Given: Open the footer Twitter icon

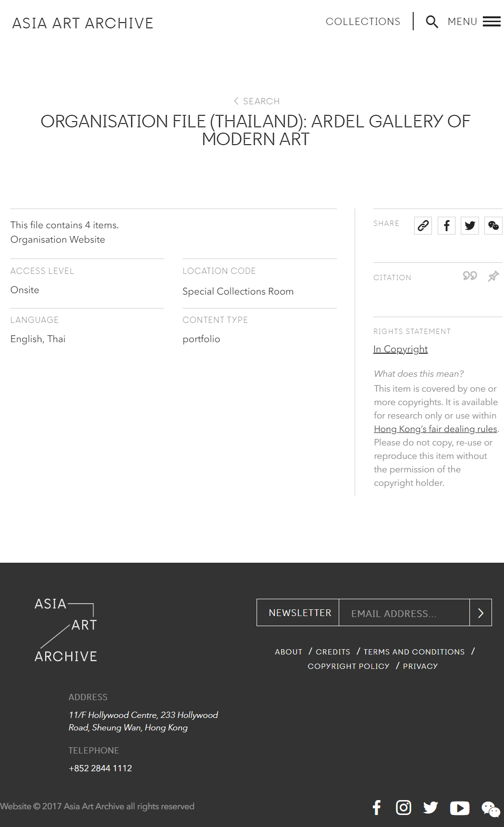Looking at the screenshot, I should point(430,808).
